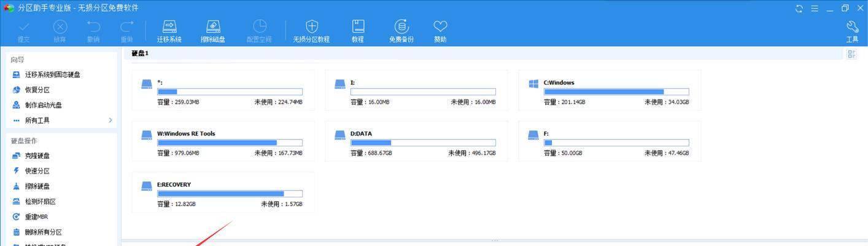Select 制作启动光盘 in wizard panel

(44, 105)
